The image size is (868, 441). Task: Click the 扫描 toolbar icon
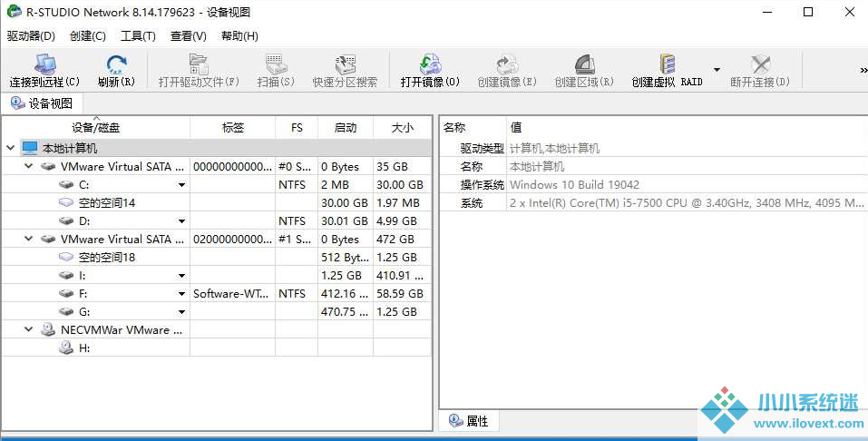[276, 64]
